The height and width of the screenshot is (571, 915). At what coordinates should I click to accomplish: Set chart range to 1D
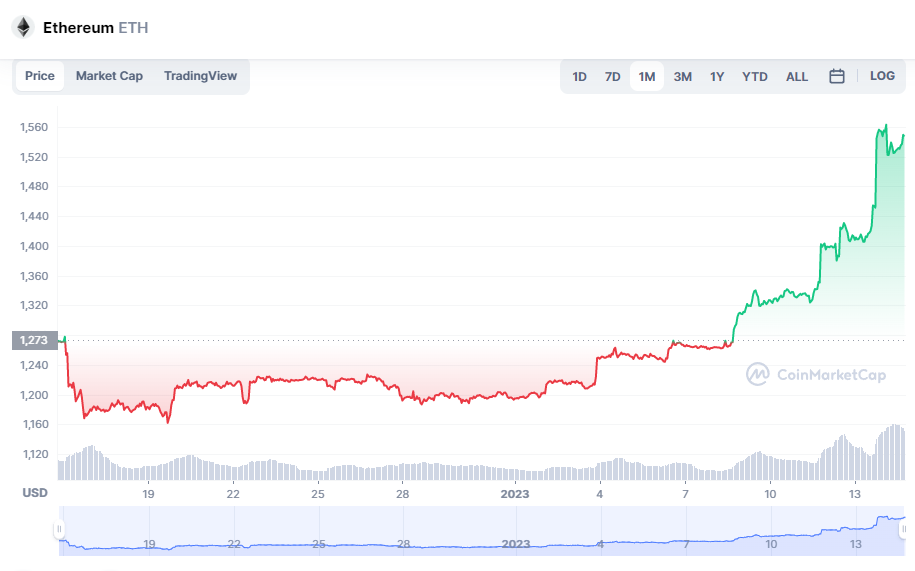coord(579,76)
